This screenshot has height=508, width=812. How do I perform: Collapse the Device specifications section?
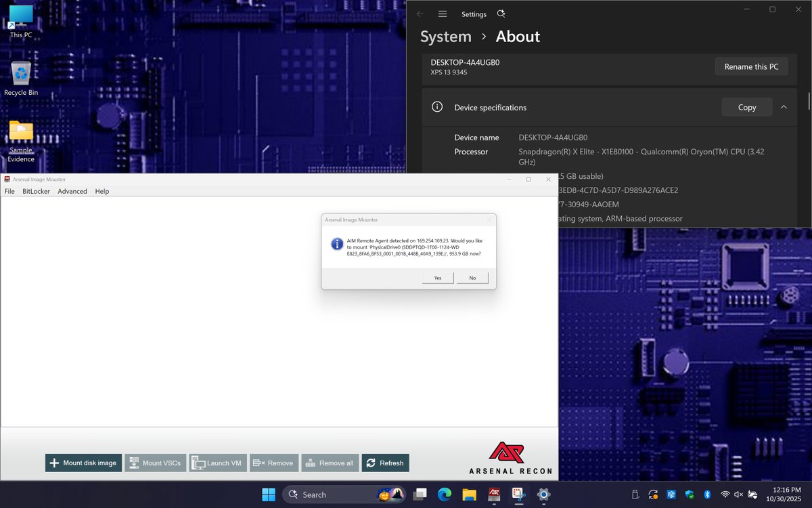click(x=784, y=107)
